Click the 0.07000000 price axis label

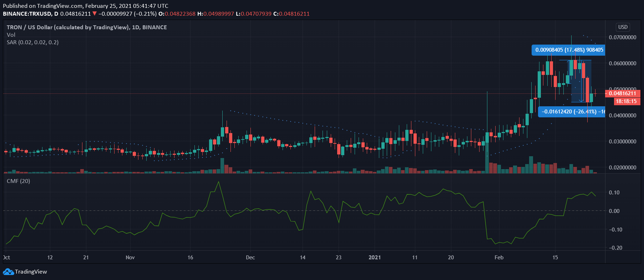click(x=623, y=37)
